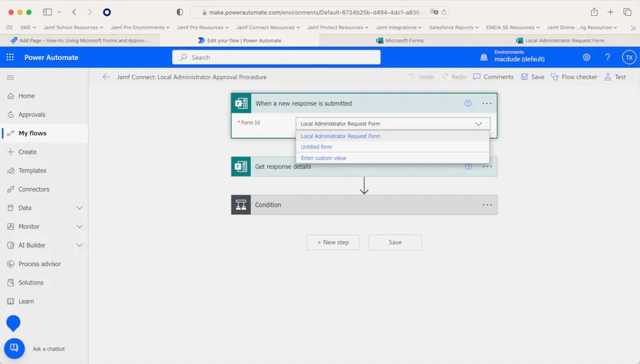
Task: Choose Enter custom value option
Action: click(324, 158)
